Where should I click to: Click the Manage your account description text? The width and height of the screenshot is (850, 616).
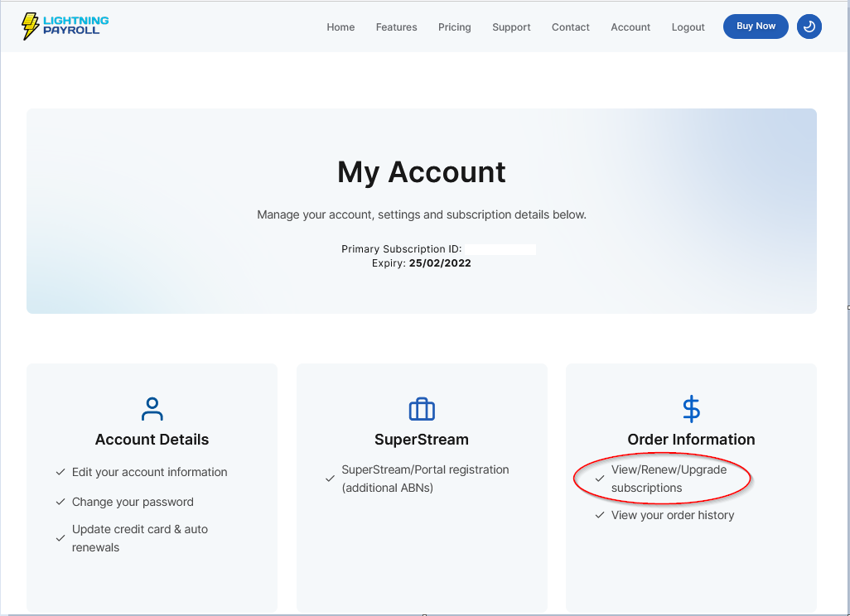pos(422,215)
